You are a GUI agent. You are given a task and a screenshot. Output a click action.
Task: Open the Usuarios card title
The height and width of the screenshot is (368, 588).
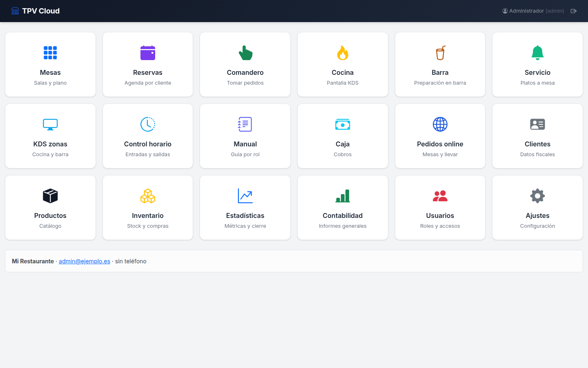(440, 215)
